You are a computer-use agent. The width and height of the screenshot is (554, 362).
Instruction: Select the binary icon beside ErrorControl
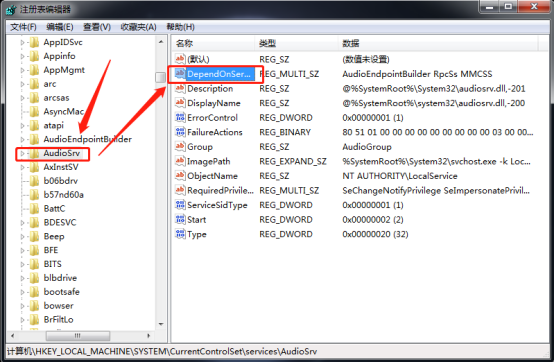(180, 117)
